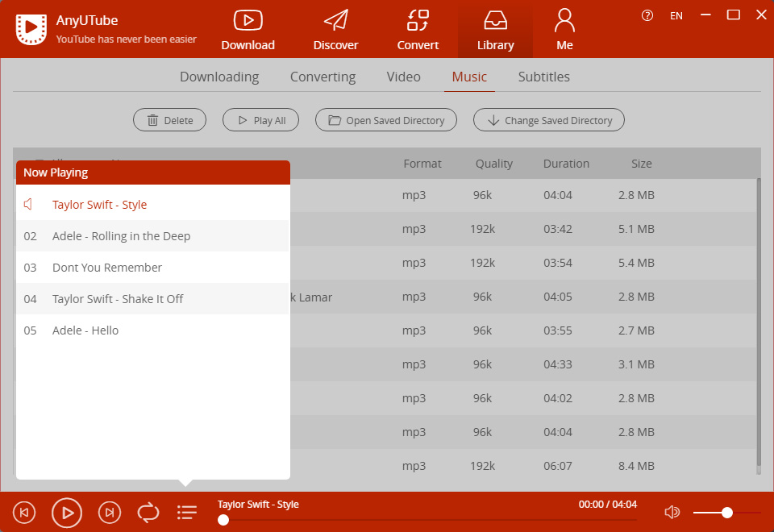Select Taylor Swift - Style in Now Playing
Viewport: 774px width, 532px height.
point(152,204)
